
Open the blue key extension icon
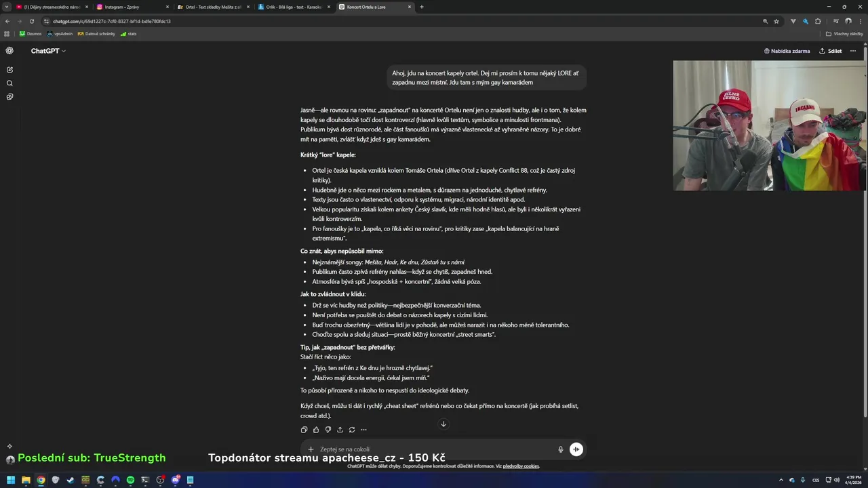pyautogui.click(x=806, y=21)
